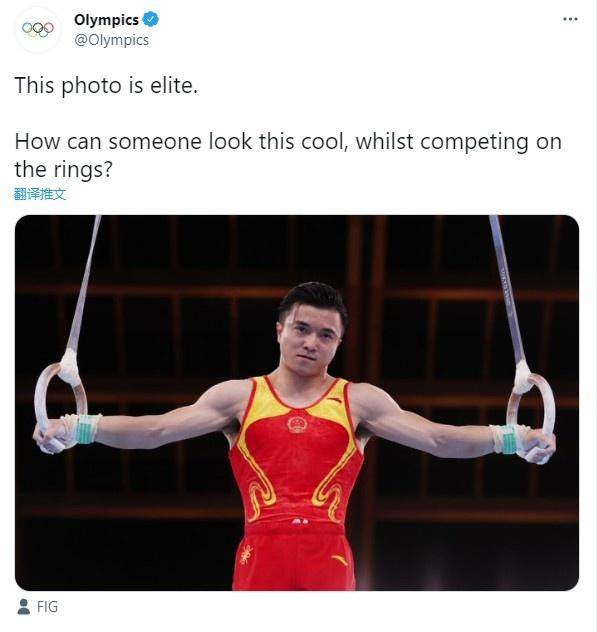Select the person icon beside FIG
Viewport: 597px width, 632px height.
tap(24, 607)
